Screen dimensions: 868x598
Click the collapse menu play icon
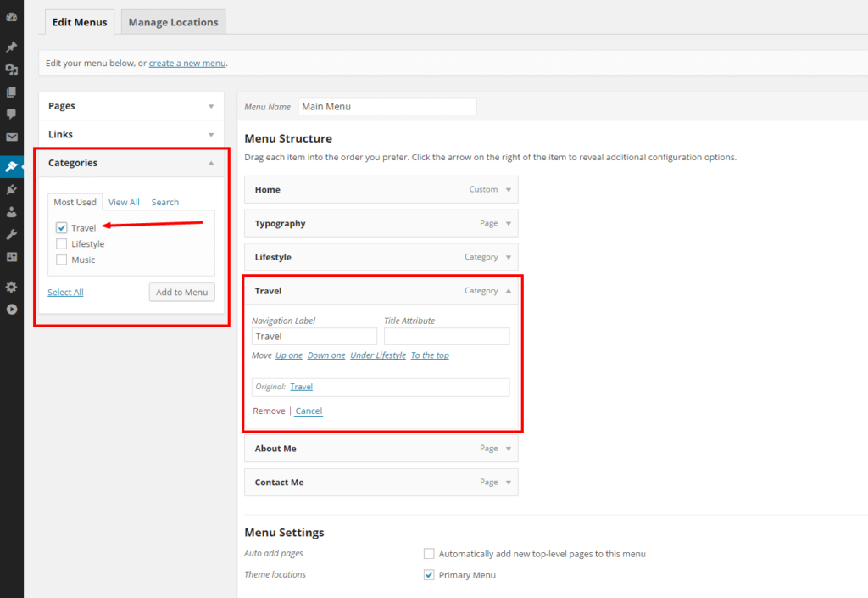click(12, 309)
